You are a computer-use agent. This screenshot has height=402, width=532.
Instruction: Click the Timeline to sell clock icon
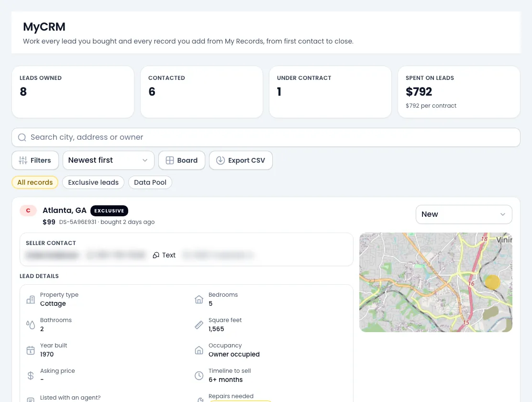(199, 376)
